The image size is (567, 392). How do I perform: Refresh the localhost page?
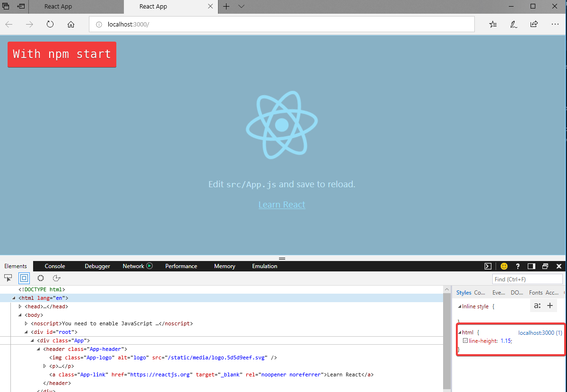(50, 24)
